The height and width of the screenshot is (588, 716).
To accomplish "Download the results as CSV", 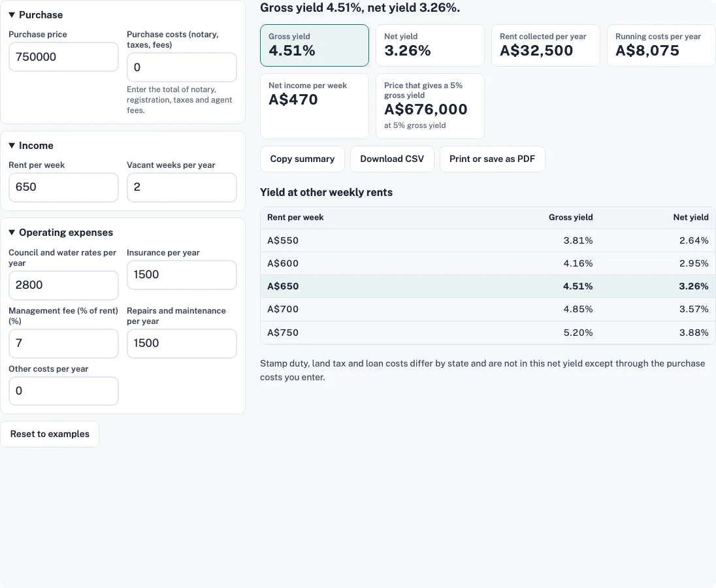I will 392,159.
